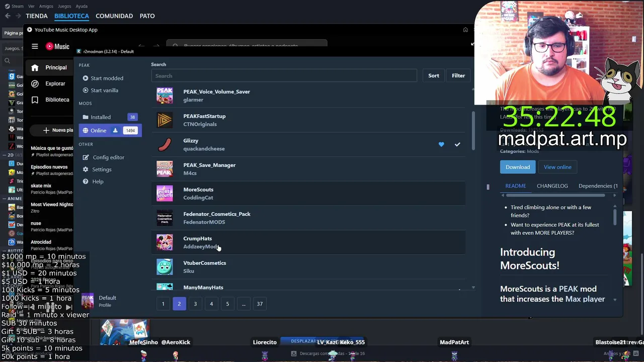Viewport: 644px width, 362px height.
Task: Open BIBLIOTECA tab in Steam
Action: coord(71,16)
